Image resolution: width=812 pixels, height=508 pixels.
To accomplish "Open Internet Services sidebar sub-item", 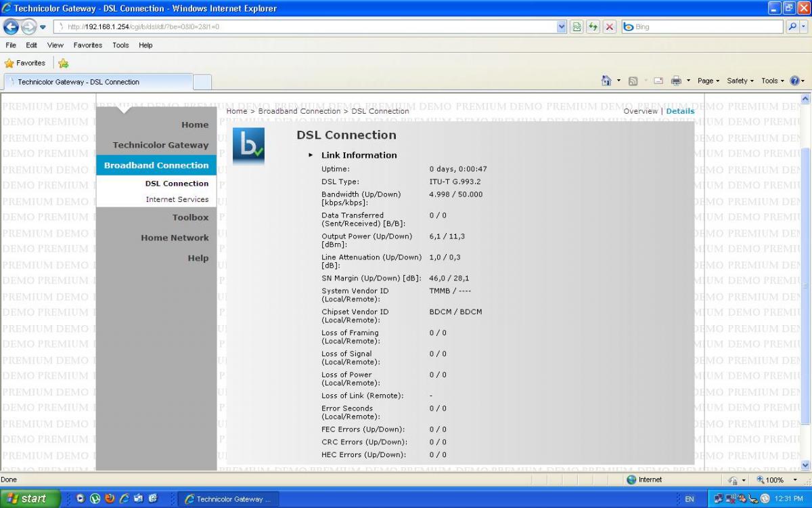I will coord(177,199).
